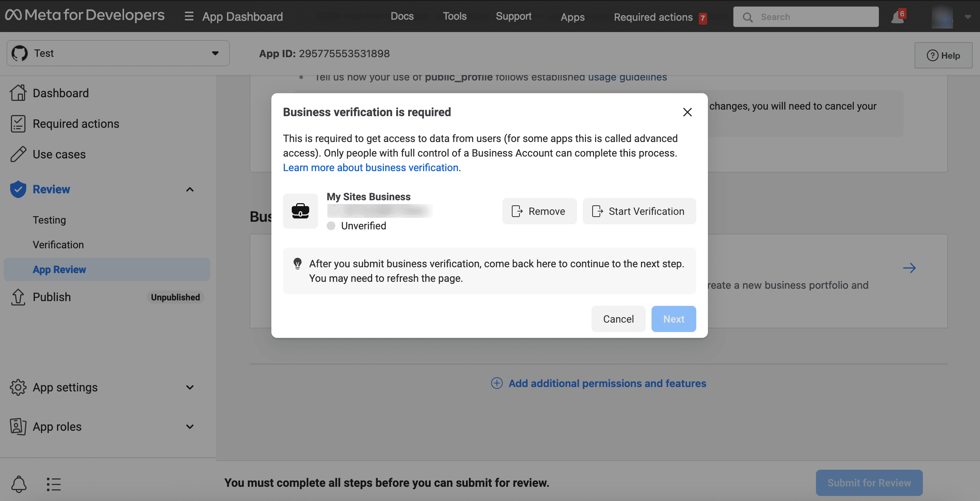Screen dimensions: 980x501
Task: Open the hamburger menu icon beside App Dashboard
Action: pyautogui.click(x=189, y=16)
